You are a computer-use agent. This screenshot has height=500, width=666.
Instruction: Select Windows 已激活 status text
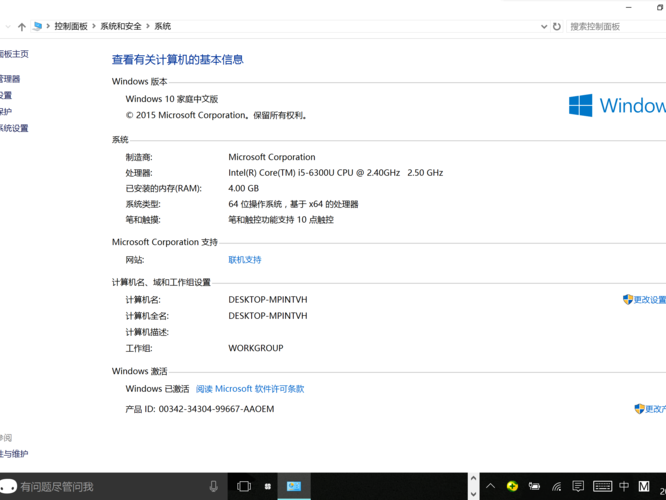[157, 389]
